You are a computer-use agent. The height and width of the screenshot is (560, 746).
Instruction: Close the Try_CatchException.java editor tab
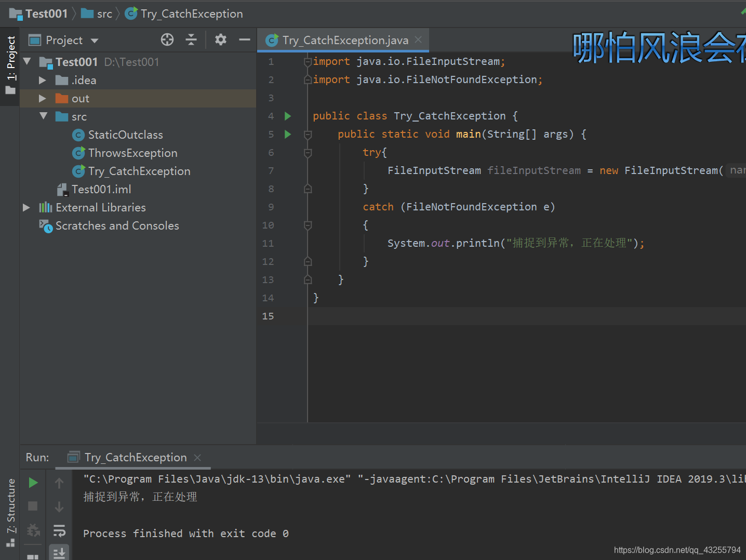point(418,39)
